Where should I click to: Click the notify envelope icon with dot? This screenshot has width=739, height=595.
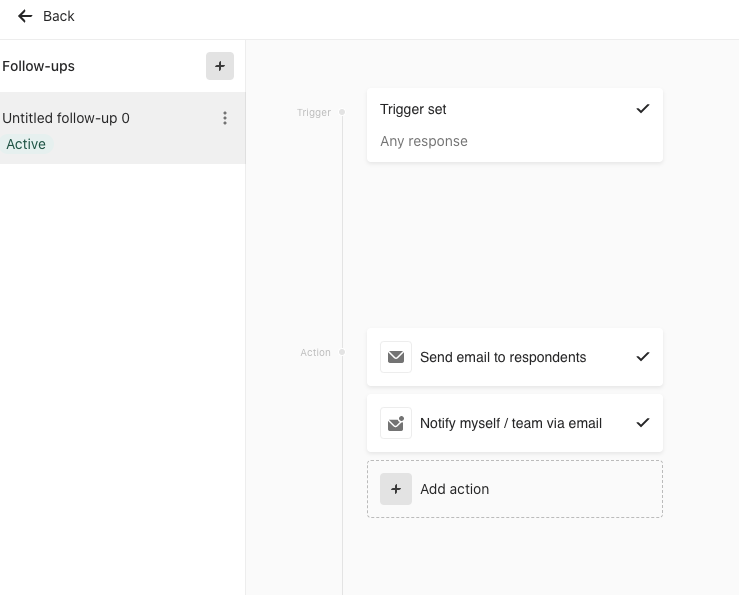[x=396, y=423]
